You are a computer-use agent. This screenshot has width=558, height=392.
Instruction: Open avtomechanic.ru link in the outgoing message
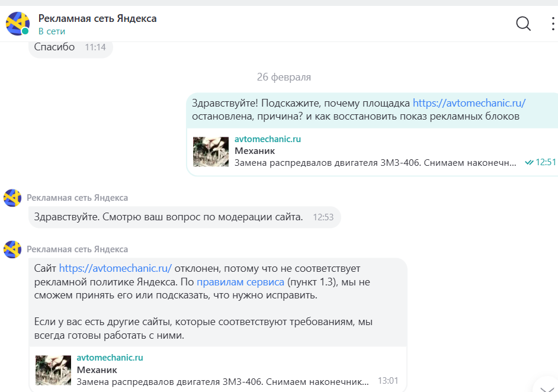pyautogui.click(x=469, y=103)
